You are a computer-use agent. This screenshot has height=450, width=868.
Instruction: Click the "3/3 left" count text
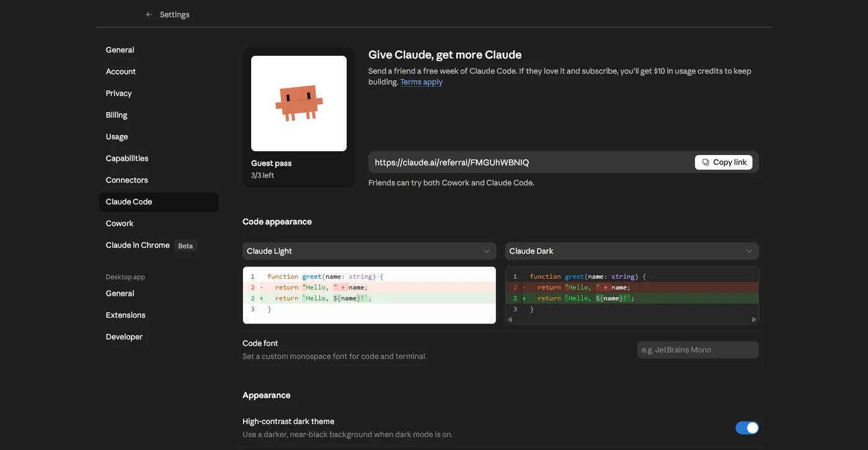click(x=263, y=175)
